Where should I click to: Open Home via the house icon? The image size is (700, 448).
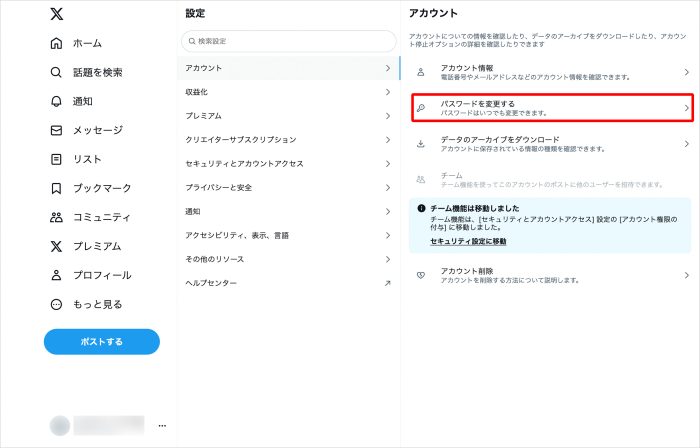[56, 43]
